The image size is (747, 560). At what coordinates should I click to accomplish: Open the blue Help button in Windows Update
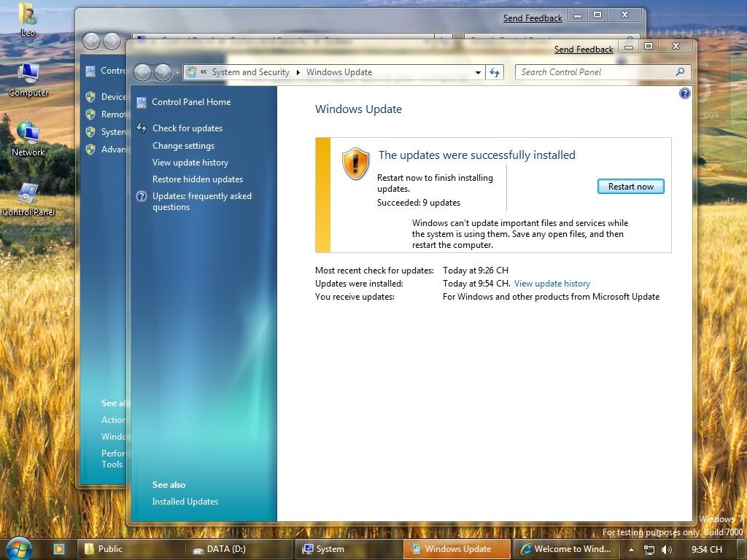(684, 93)
